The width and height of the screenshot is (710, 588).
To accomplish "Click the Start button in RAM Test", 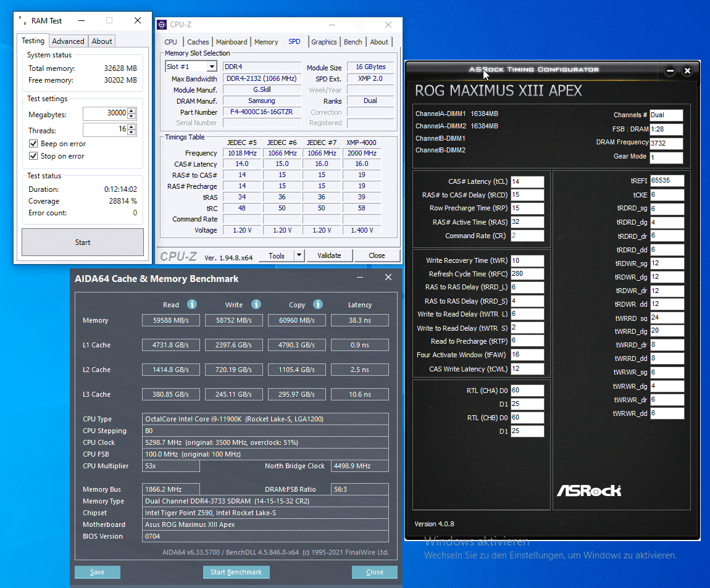I will [x=83, y=242].
